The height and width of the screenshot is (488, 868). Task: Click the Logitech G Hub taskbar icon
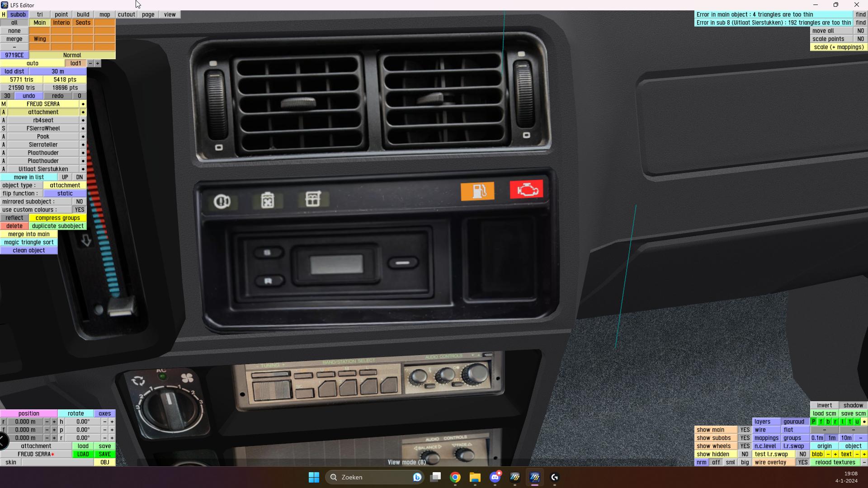[x=555, y=477]
